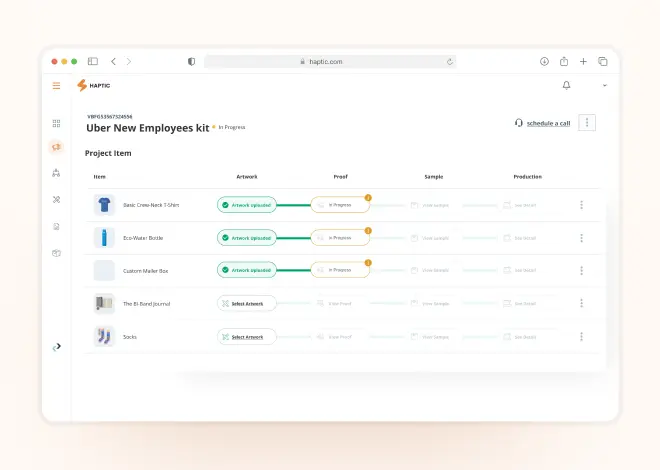Click View Sample for Socks row

[430, 337]
